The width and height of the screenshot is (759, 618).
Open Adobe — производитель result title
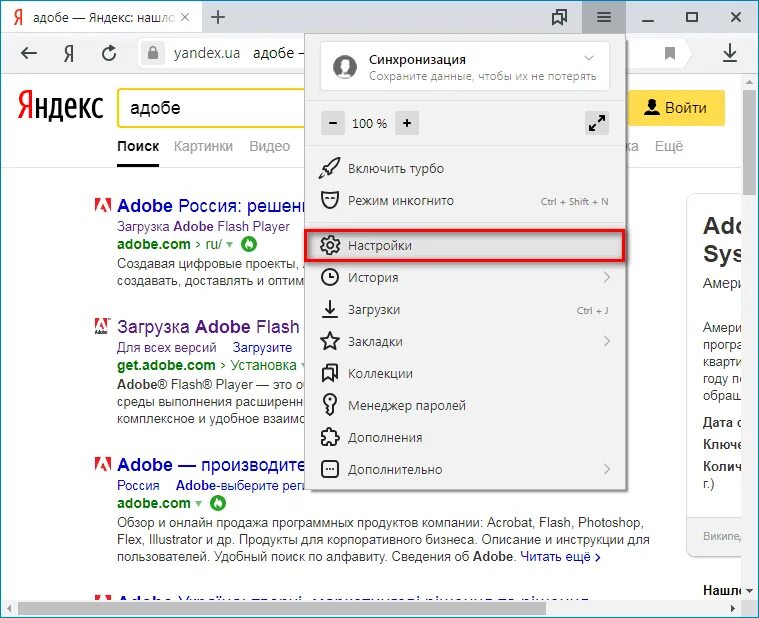[x=211, y=465]
